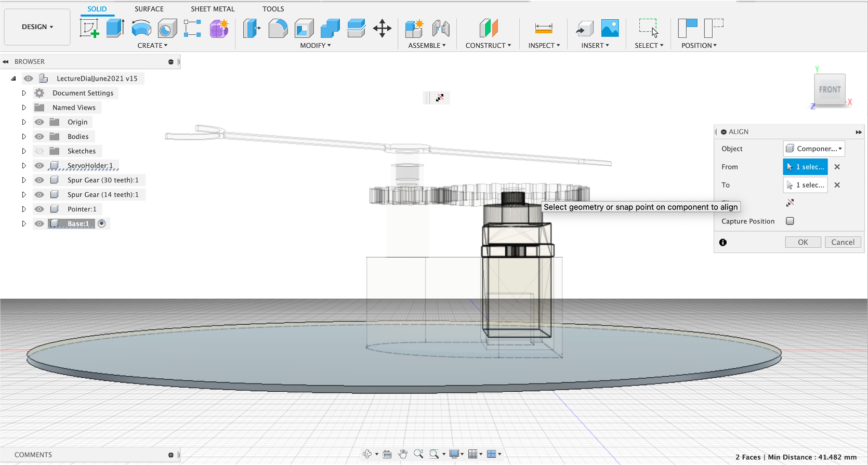This screenshot has width=868, height=465.
Task: Open the Viewports layout menu
Action: click(x=494, y=454)
